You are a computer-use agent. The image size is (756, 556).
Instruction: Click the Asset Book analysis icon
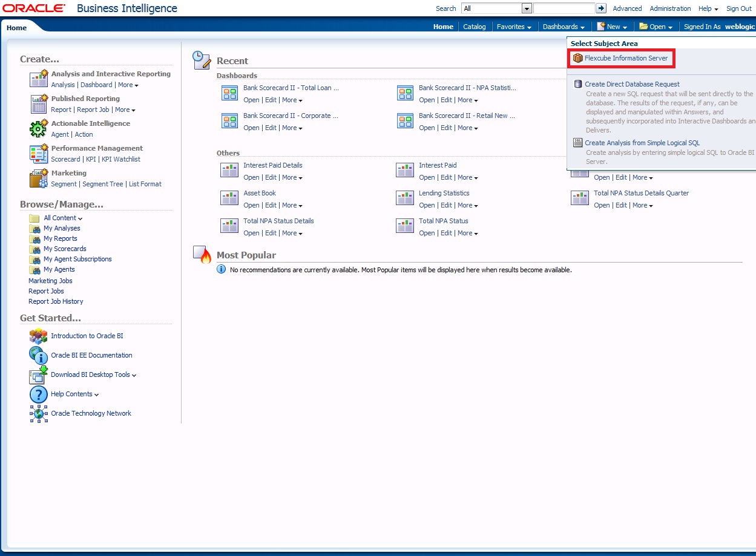pos(229,198)
